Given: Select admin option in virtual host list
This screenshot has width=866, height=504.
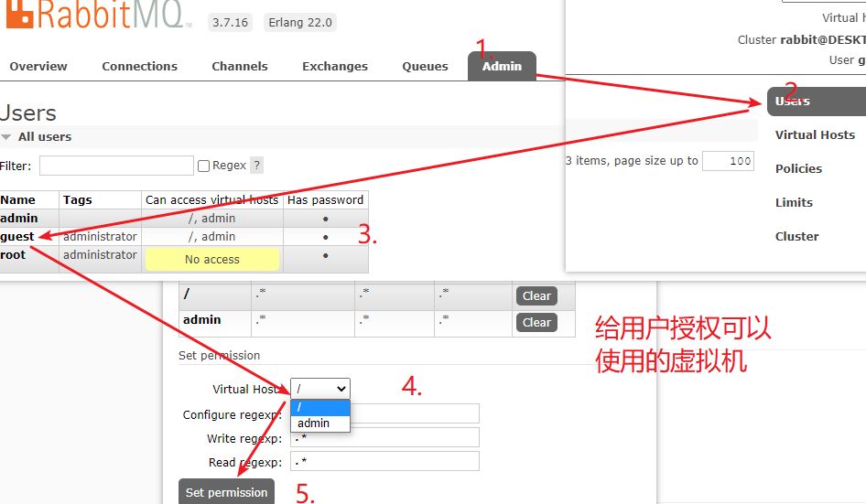Looking at the screenshot, I should [320, 424].
